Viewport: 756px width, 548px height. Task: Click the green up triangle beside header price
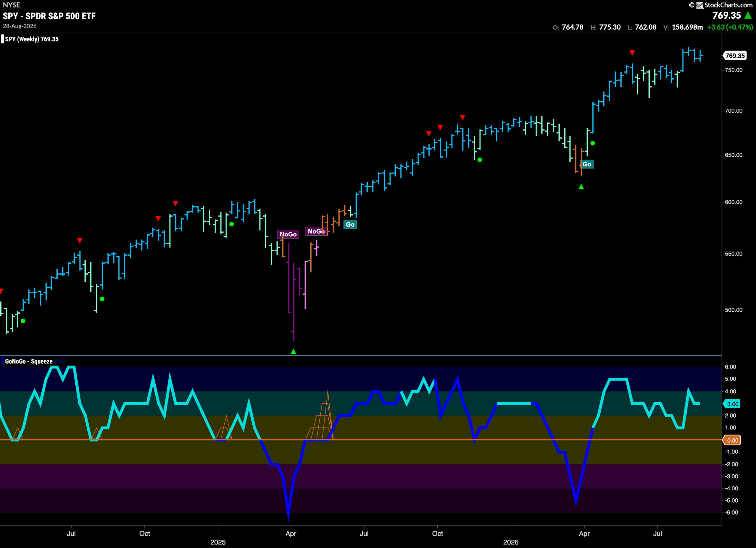point(748,15)
